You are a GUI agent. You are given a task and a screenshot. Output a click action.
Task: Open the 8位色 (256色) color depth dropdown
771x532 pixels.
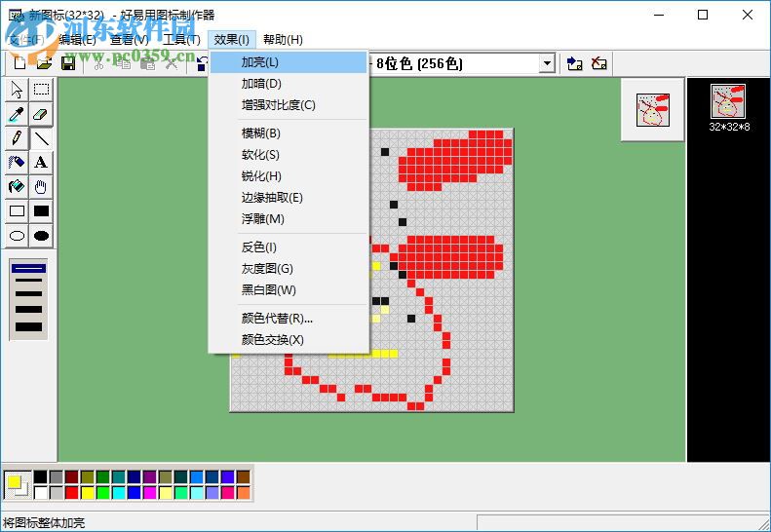(546, 63)
